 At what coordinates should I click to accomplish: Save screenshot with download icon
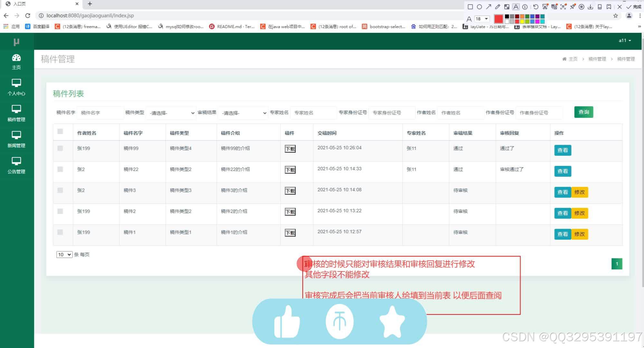point(591,7)
